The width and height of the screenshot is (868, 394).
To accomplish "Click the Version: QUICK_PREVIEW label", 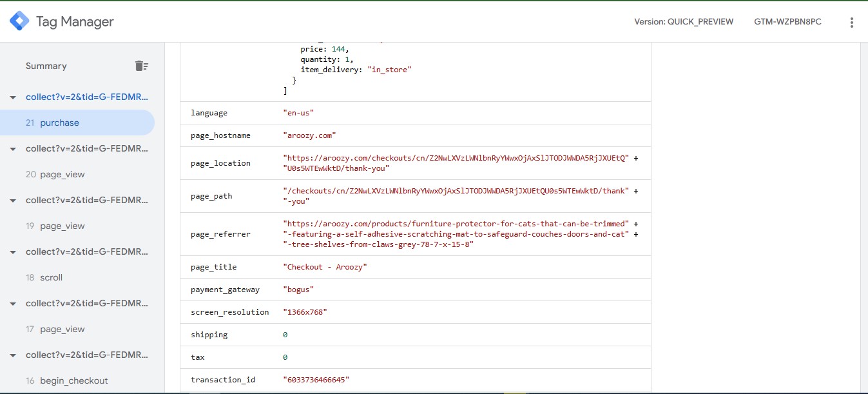I will [x=684, y=22].
